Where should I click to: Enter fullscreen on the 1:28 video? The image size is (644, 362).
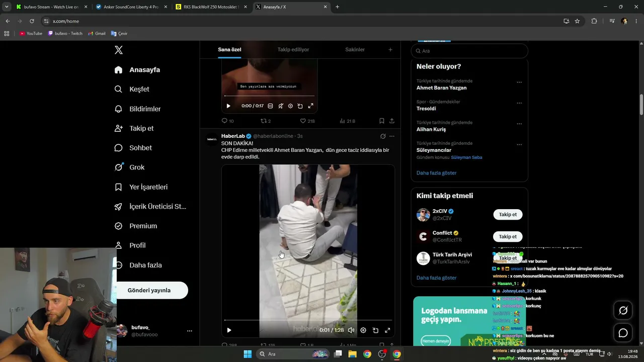[387, 330]
